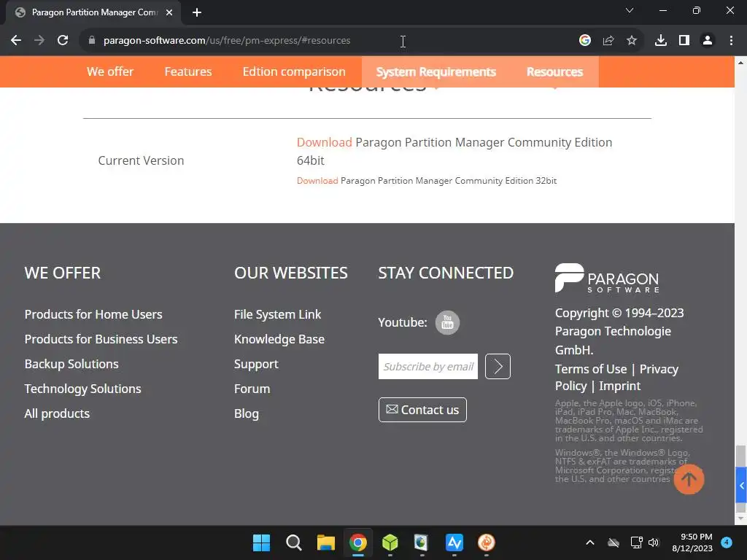
Task: Select the Resources nav tab
Action: 554,71
